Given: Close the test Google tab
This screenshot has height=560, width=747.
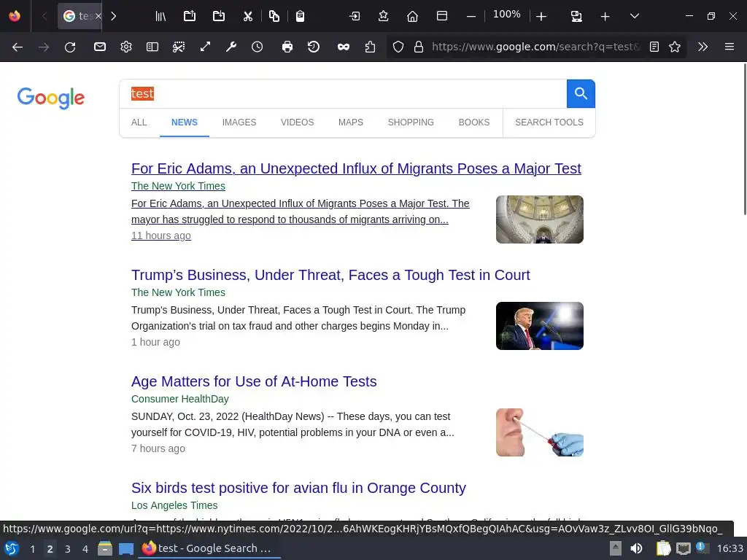Looking at the screenshot, I should tap(98, 16).
